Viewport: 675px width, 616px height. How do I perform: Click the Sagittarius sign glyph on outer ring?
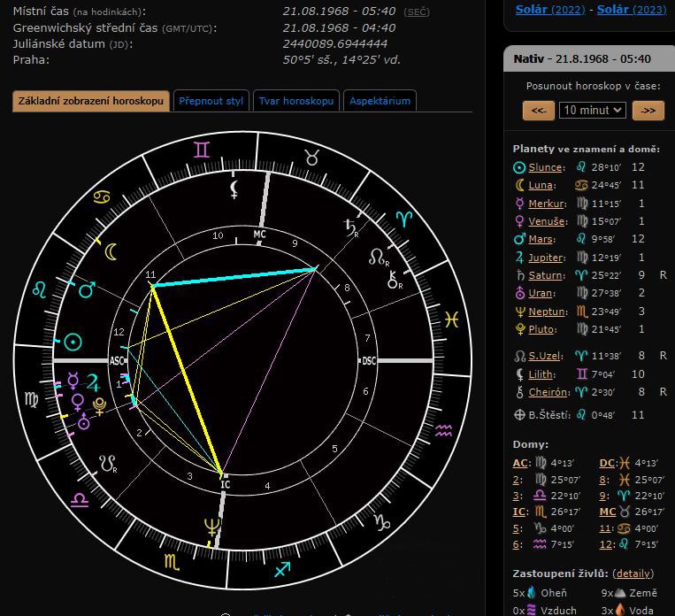tap(282, 569)
